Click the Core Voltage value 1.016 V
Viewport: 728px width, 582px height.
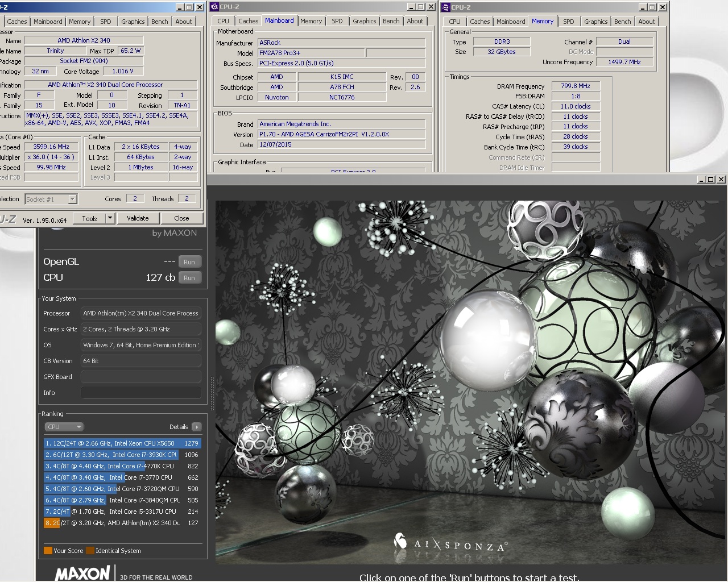pos(123,71)
